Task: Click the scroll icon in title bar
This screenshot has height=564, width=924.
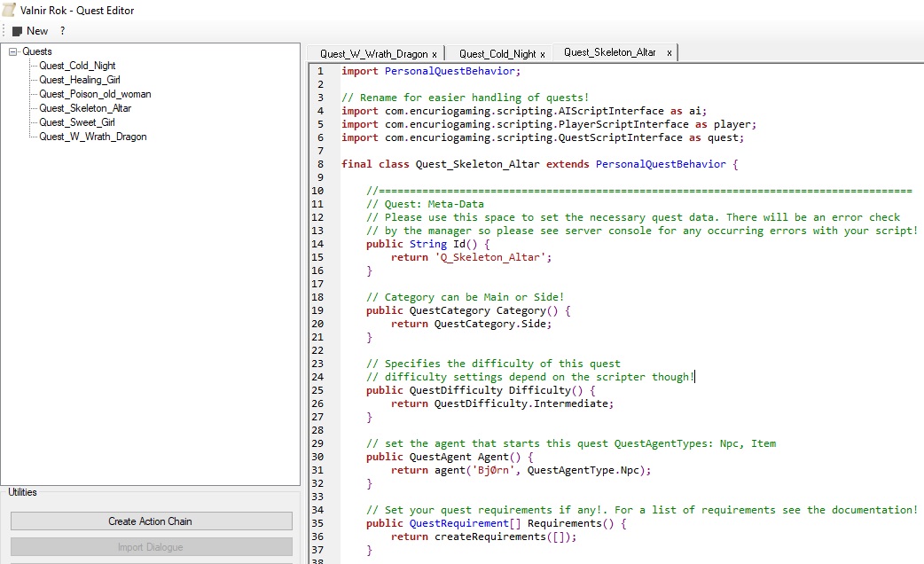Action: click(9, 10)
